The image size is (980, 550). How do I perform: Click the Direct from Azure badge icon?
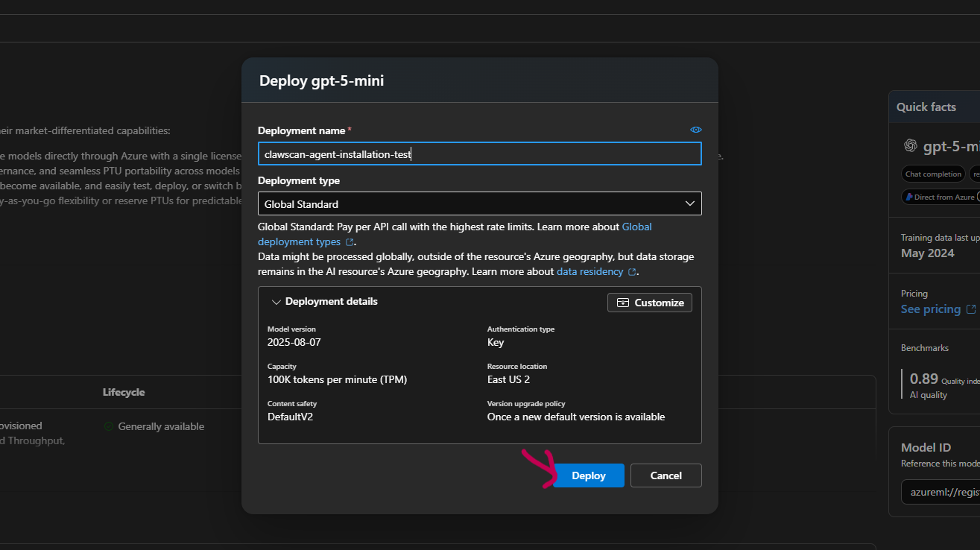pyautogui.click(x=908, y=197)
